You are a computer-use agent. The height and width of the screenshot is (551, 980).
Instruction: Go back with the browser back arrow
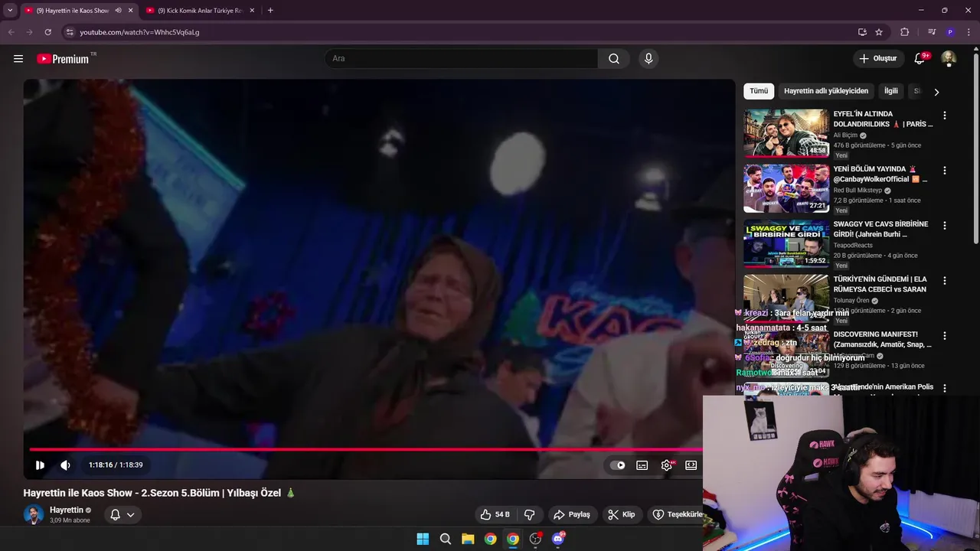pyautogui.click(x=11, y=32)
